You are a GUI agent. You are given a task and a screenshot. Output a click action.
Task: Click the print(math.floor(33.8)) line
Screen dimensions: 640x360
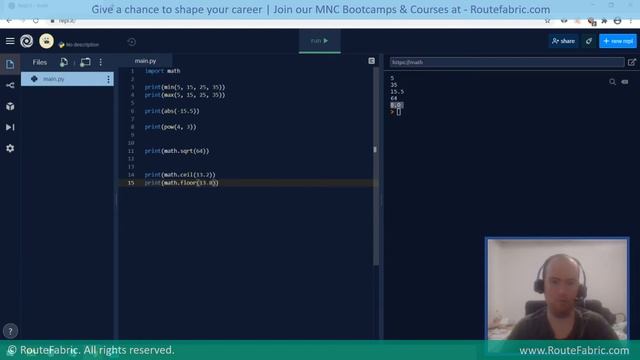(182, 183)
